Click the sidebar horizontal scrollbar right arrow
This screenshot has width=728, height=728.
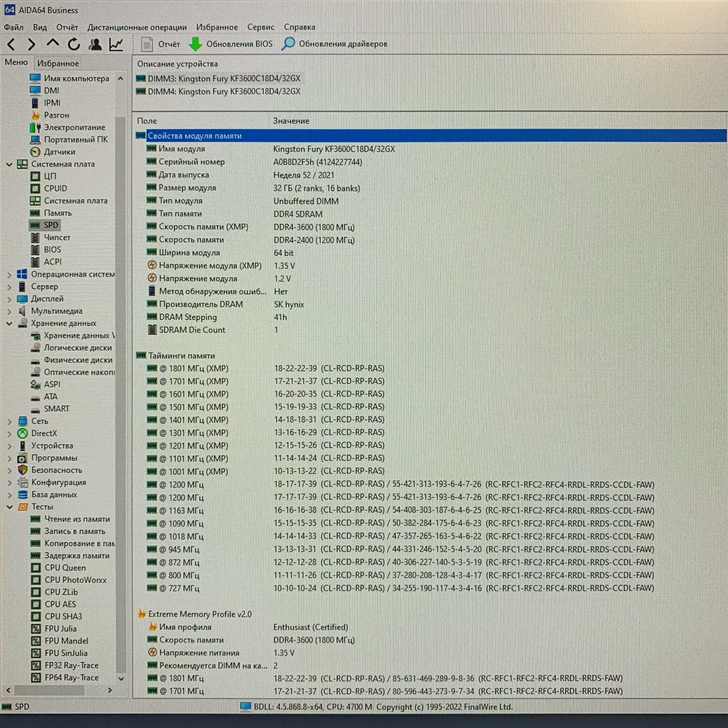tap(110, 690)
